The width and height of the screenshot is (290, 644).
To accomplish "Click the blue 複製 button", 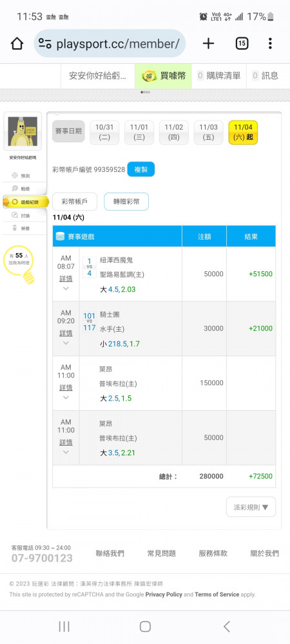I will click(x=141, y=169).
